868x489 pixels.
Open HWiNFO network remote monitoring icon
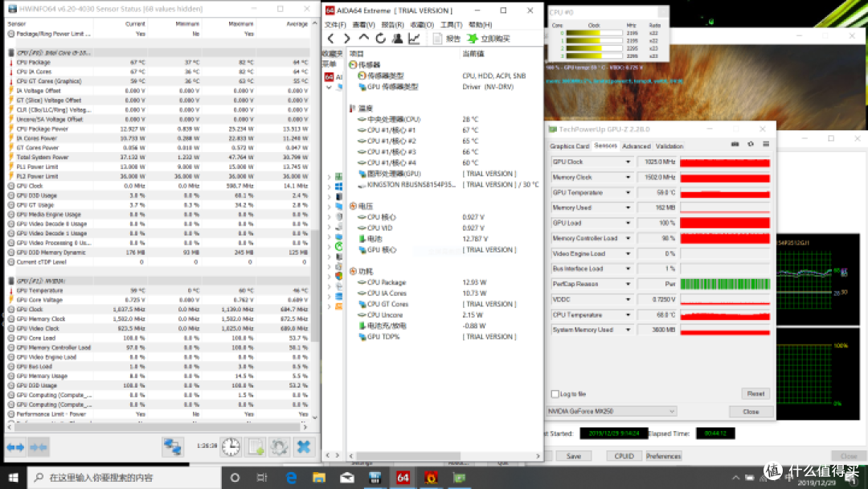tap(173, 446)
